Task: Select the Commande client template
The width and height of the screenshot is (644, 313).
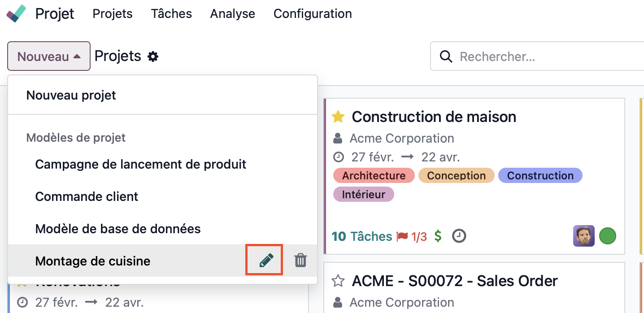Action: click(x=87, y=196)
